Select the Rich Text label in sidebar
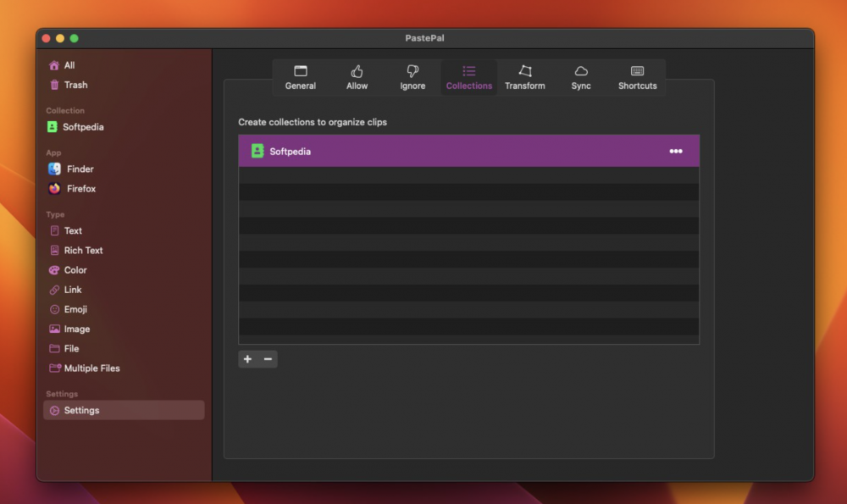 coord(83,250)
